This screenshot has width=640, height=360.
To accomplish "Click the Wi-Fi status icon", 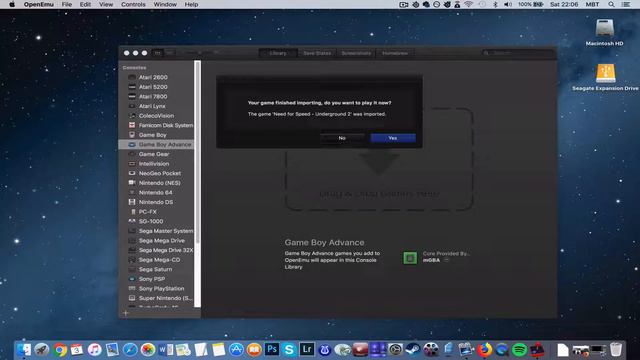I will (x=469, y=4).
